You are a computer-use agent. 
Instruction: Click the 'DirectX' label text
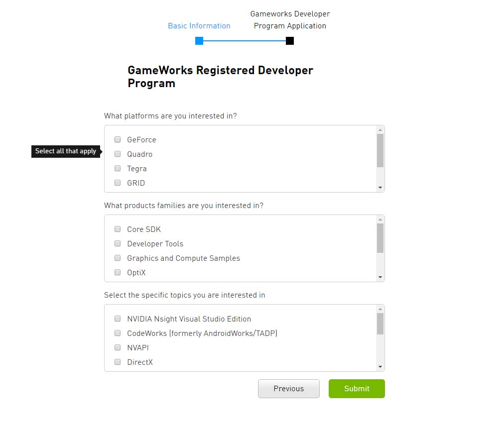pyautogui.click(x=140, y=362)
